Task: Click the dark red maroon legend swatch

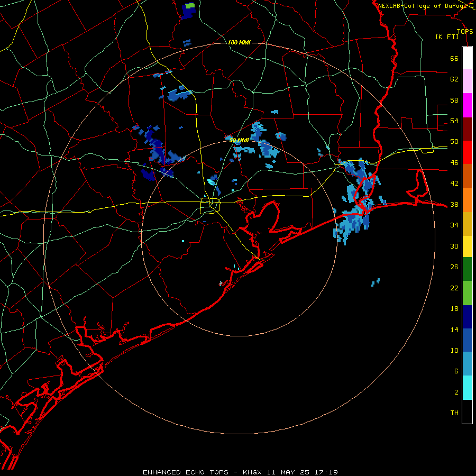Action: (x=467, y=129)
